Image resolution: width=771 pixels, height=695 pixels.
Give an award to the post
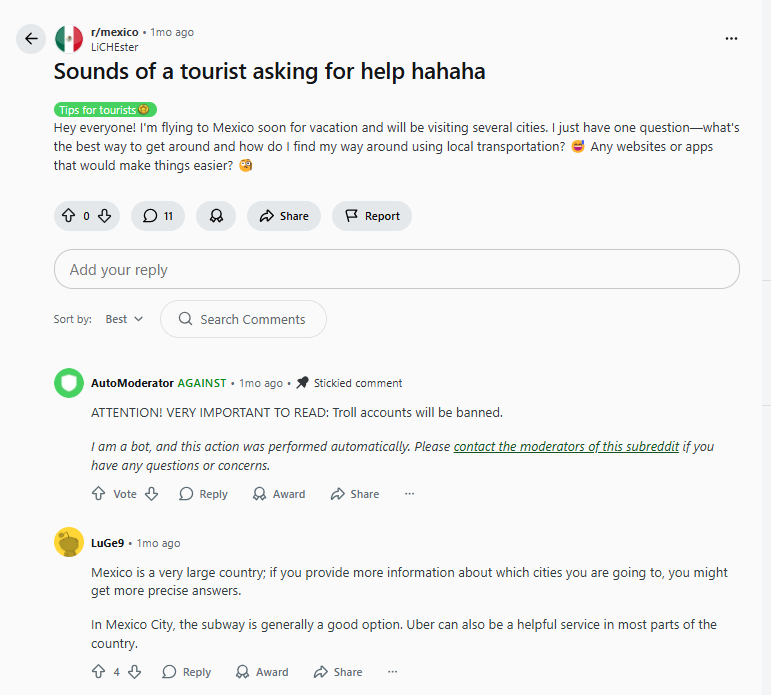tap(216, 216)
